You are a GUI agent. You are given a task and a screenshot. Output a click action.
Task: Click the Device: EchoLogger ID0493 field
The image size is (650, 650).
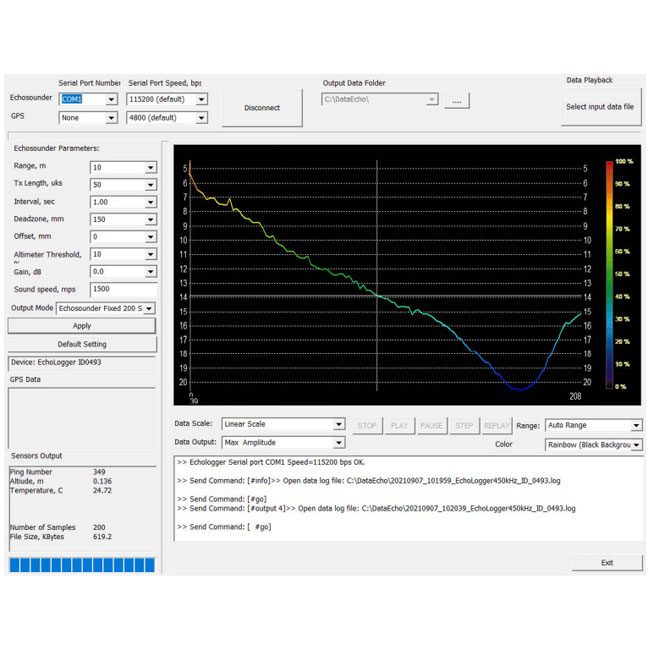[x=82, y=362]
